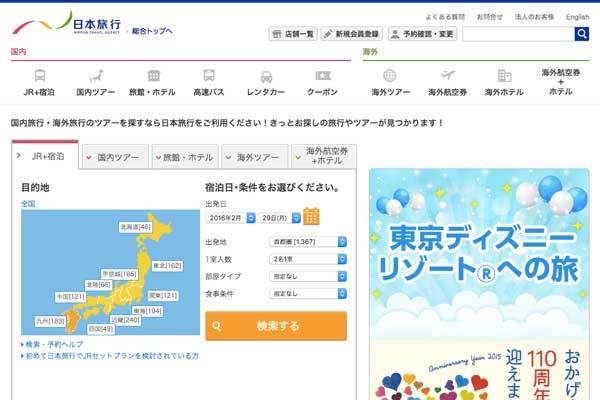Click the 高速バス bus icon
The image size is (600, 400).
pyautogui.click(x=209, y=76)
